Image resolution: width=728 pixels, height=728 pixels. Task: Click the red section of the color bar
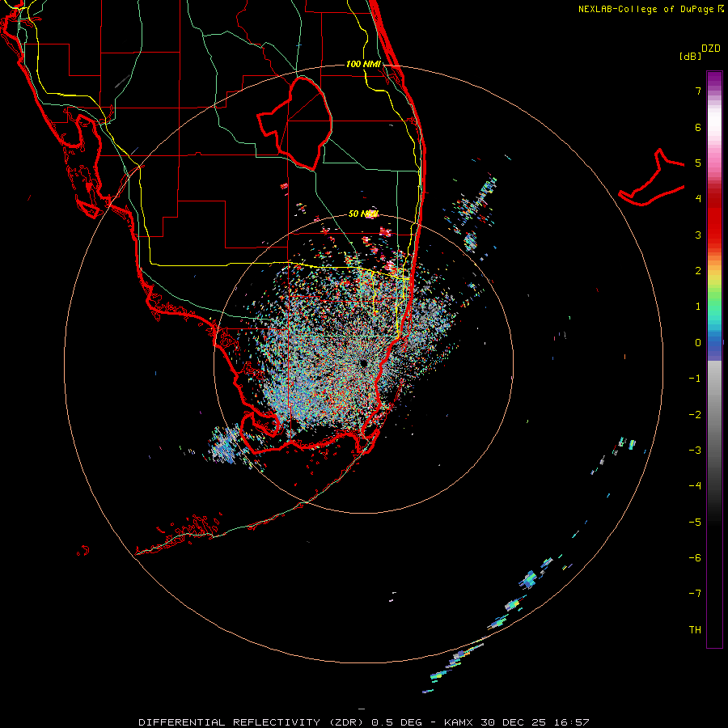[714, 218]
